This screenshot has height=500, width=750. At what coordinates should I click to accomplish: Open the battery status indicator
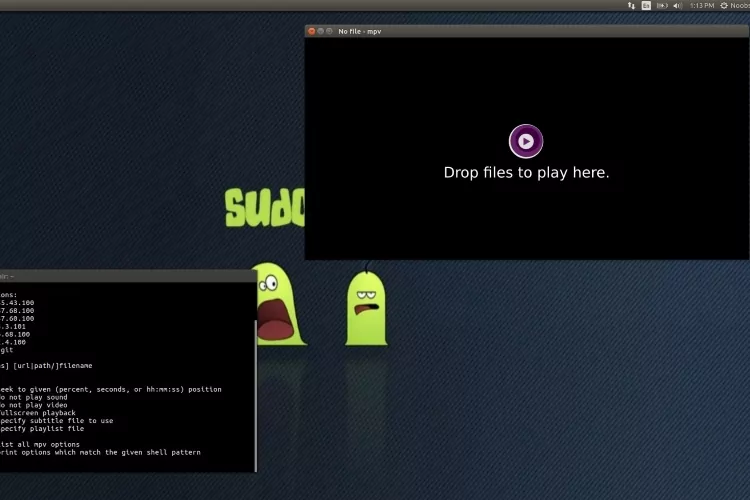(x=662, y=6)
